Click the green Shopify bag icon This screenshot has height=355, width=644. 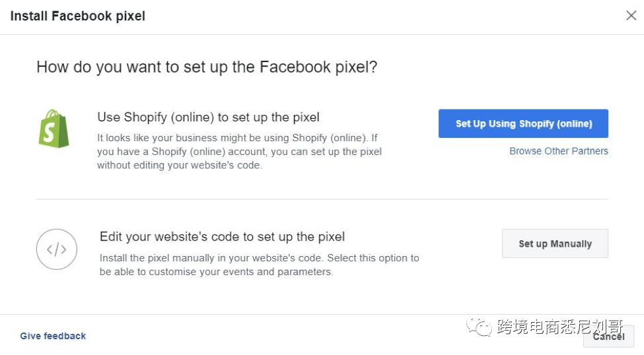(54, 129)
